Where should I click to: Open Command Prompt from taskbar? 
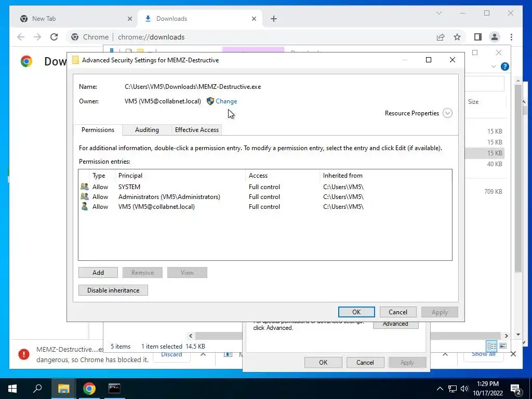(x=114, y=389)
